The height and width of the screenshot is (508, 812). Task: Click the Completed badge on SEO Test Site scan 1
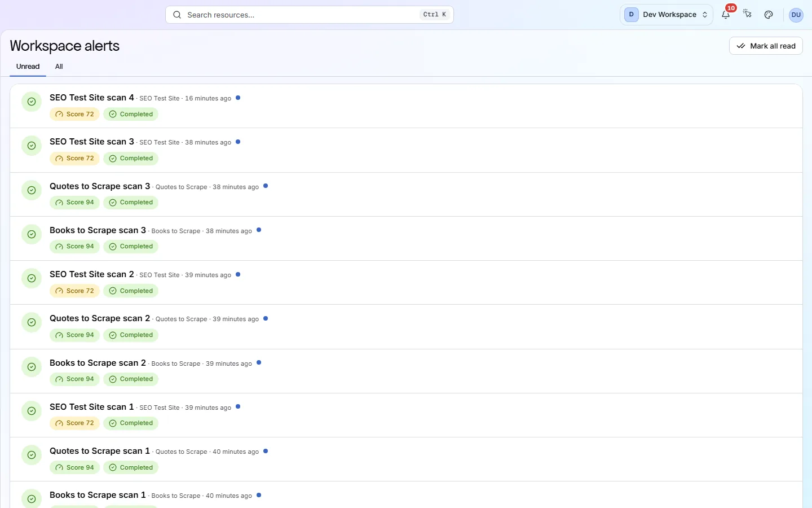coord(131,423)
